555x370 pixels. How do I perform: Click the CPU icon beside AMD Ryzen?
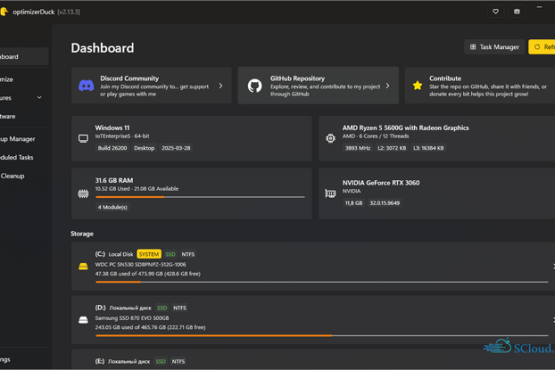tap(330, 138)
